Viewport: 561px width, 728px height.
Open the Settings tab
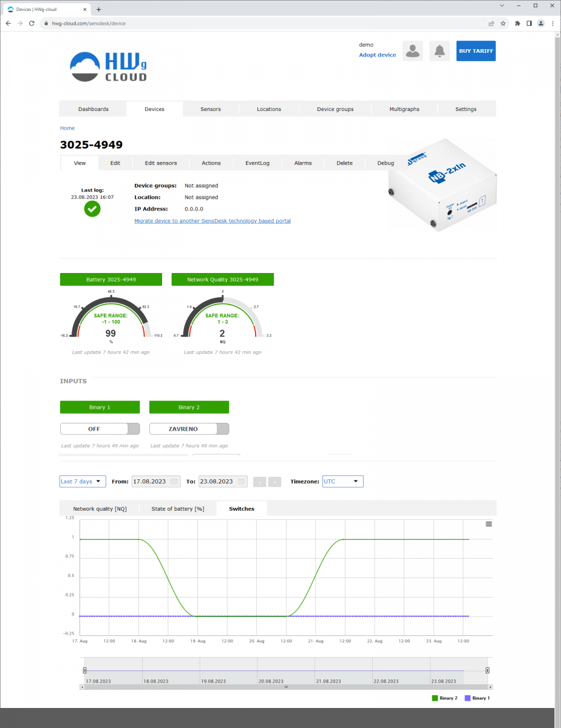click(x=466, y=109)
